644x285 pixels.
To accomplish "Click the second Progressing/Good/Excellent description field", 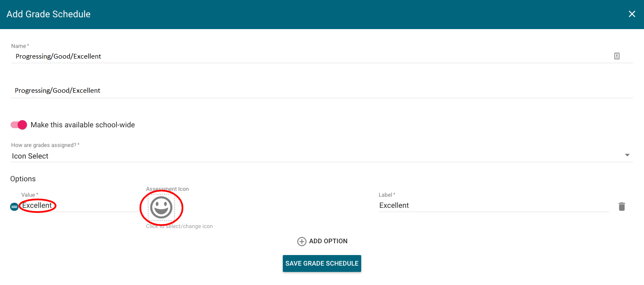I will [x=295, y=91].
